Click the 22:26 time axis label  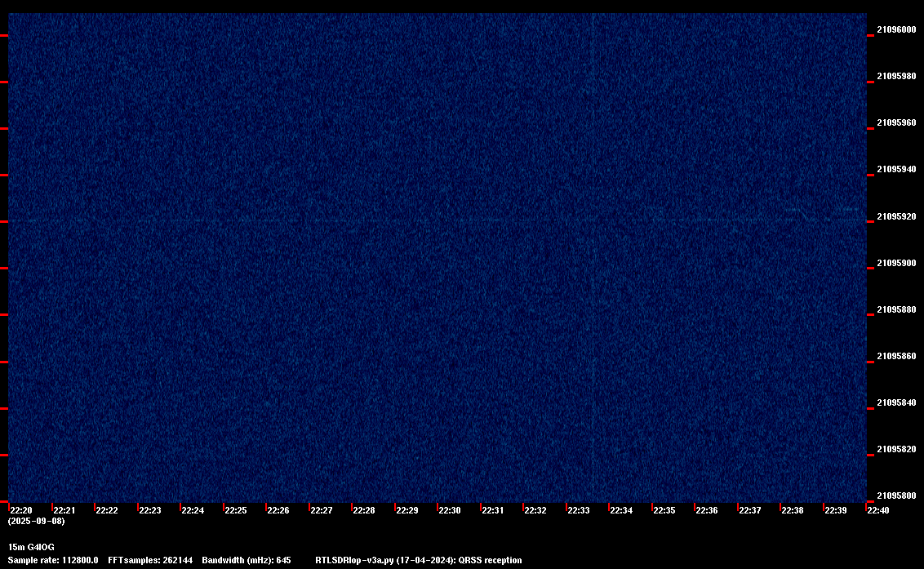(278, 510)
